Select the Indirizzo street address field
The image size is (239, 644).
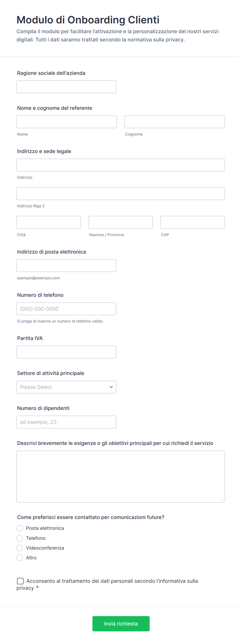click(121, 165)
